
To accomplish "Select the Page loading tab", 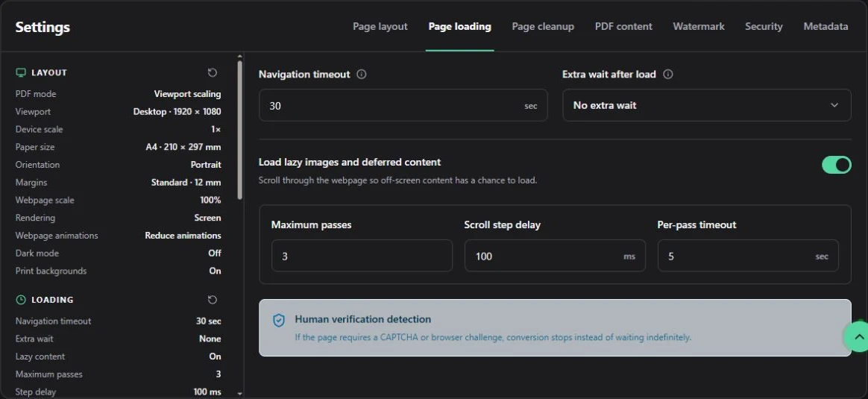I will (459, 27).
